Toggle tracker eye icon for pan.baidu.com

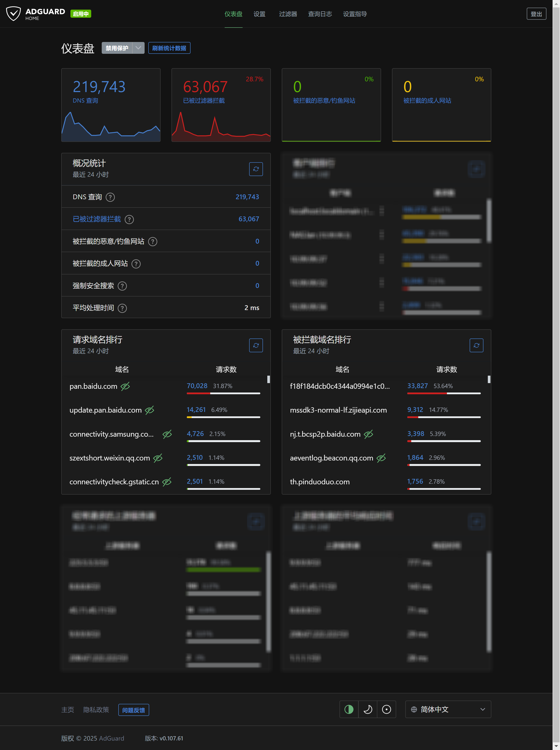click(125, 386)
